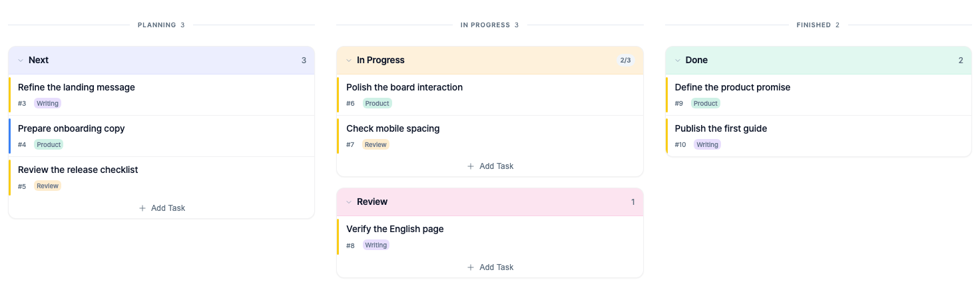Click the Writing tag on task #8
The height and width of the screenshot is (286, 980).
coord(375,245)
